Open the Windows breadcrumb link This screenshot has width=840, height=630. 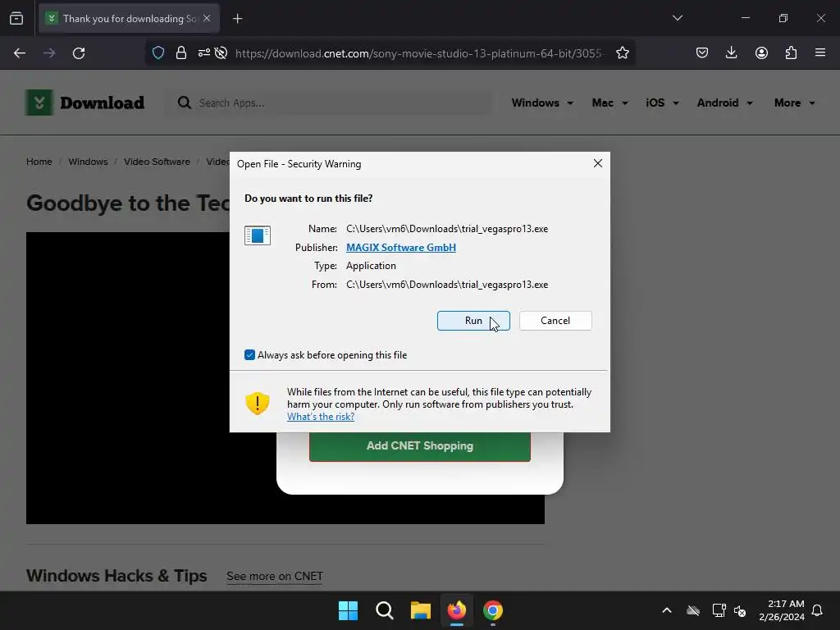click(88, 162)
